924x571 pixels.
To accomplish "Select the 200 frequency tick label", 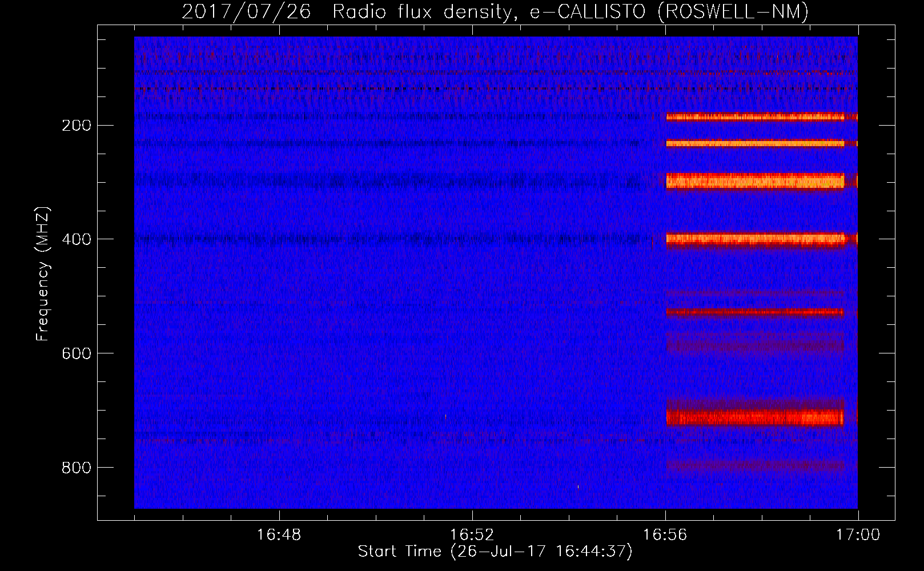I will click(77, 125).
